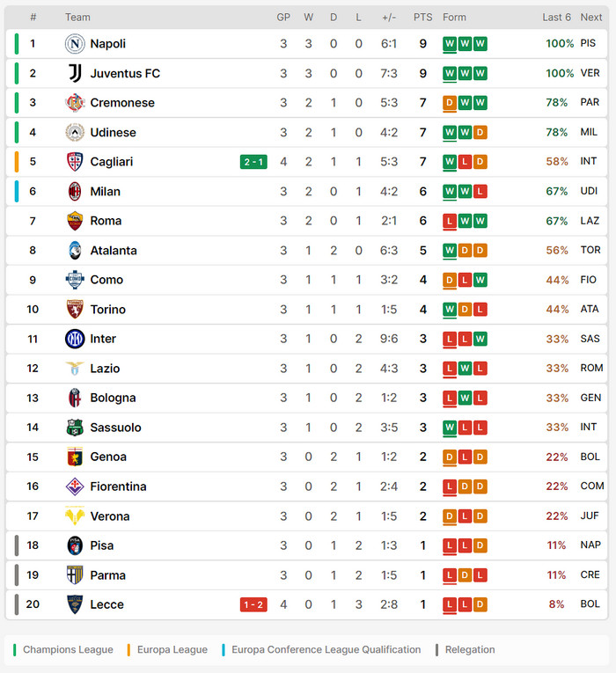Viewport: 616px width, 673px height.
Task: Click Cremonese's orange D form box
Action: tap(450, 103)
